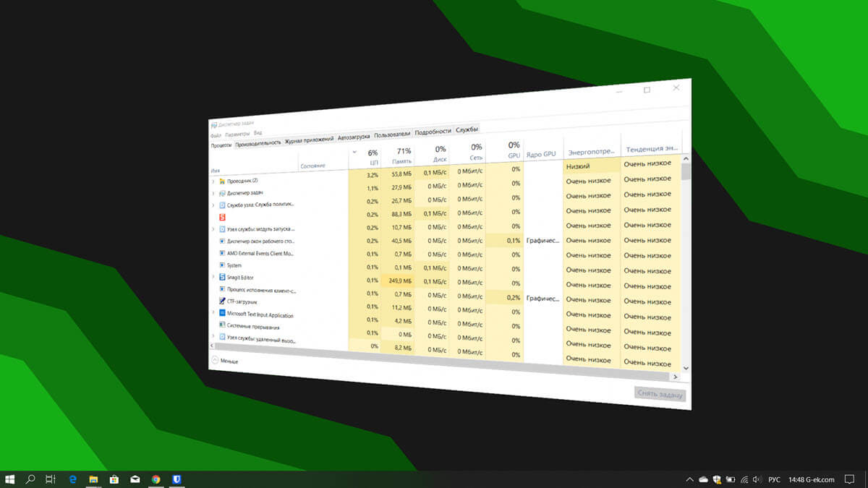Click the horizontal scrollbar right arrow

[676, 377]
